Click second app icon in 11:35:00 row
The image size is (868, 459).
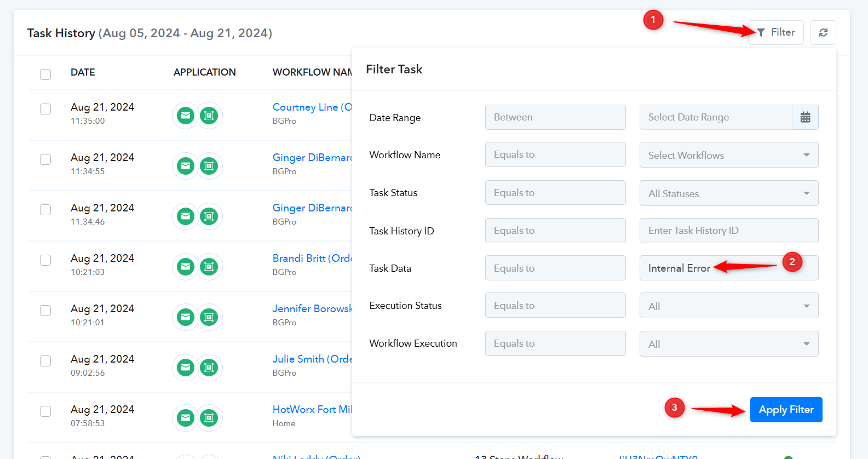[209, 116]
